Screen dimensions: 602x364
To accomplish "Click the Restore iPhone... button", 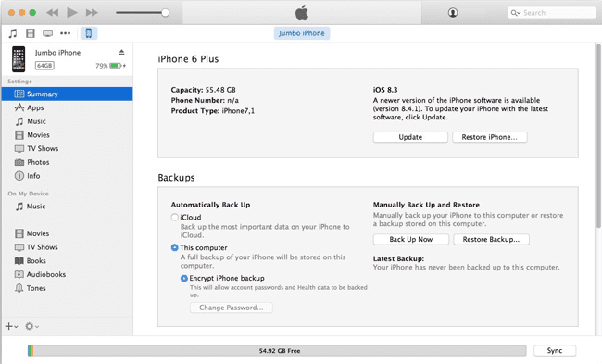I will 490,137.
